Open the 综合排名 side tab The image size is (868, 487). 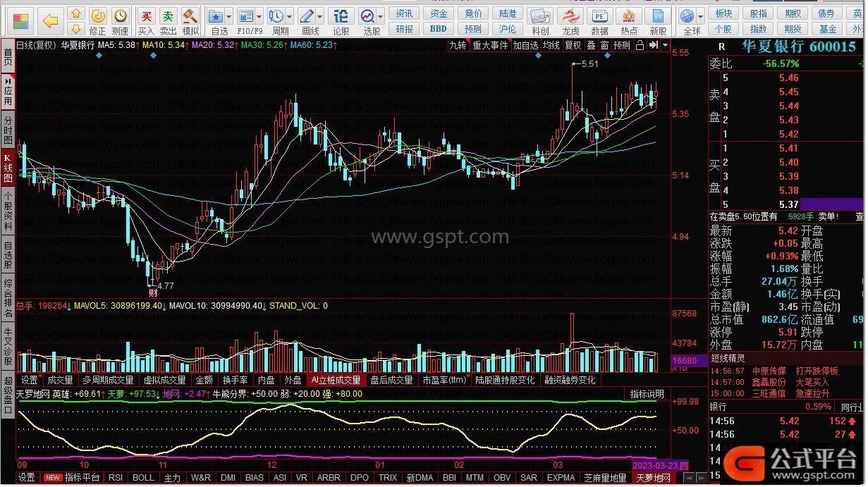click(x=8, y=299)
